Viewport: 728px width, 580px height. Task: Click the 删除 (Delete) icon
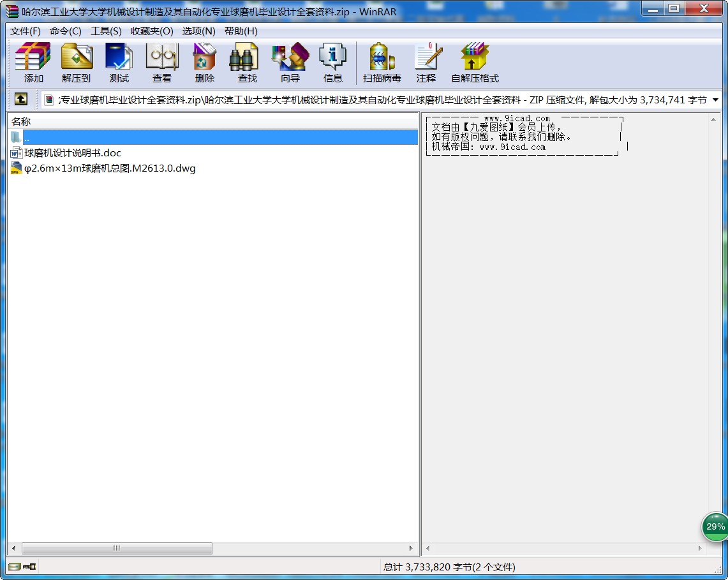coord(204,63)
